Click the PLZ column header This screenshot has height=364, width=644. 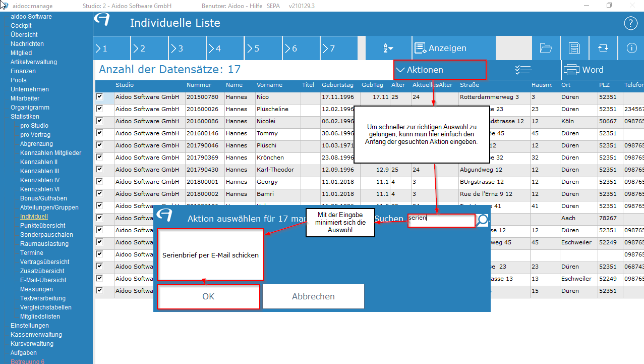click(604, 85)
